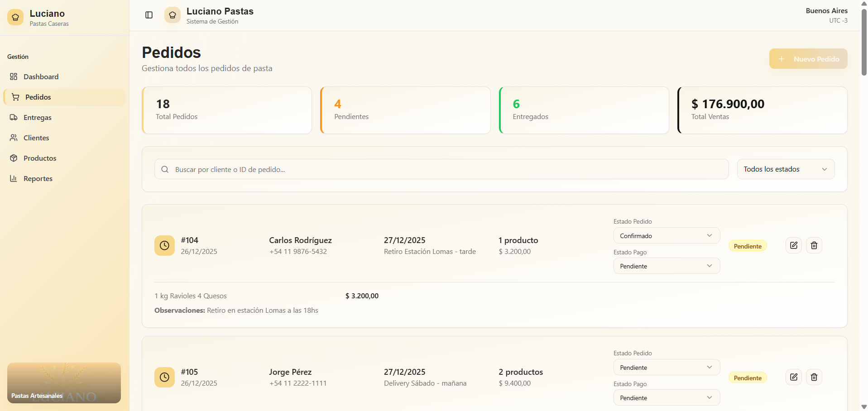Click the vertical page scrollbar thumb
Image resolution: width=868 pixels, height=411 pixels.
coord(864,42)
